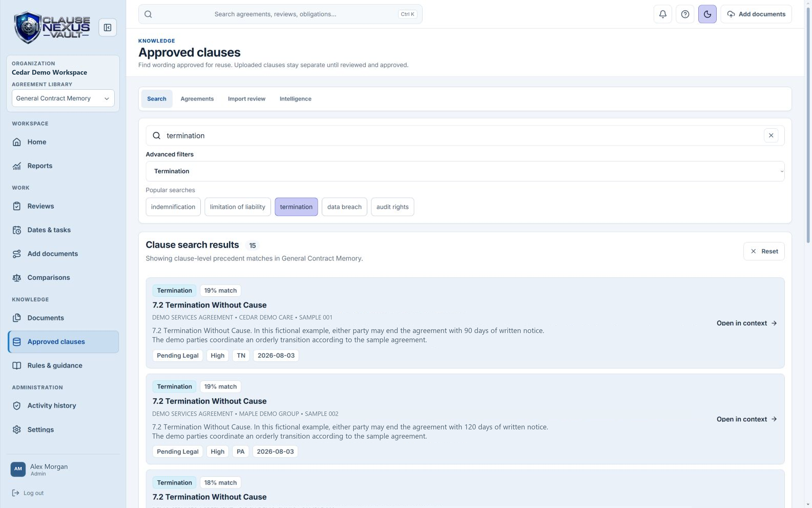Open Rules & guidance in the sidebar
The width and height of the screenshot is (812, 508).
[63, 365]
